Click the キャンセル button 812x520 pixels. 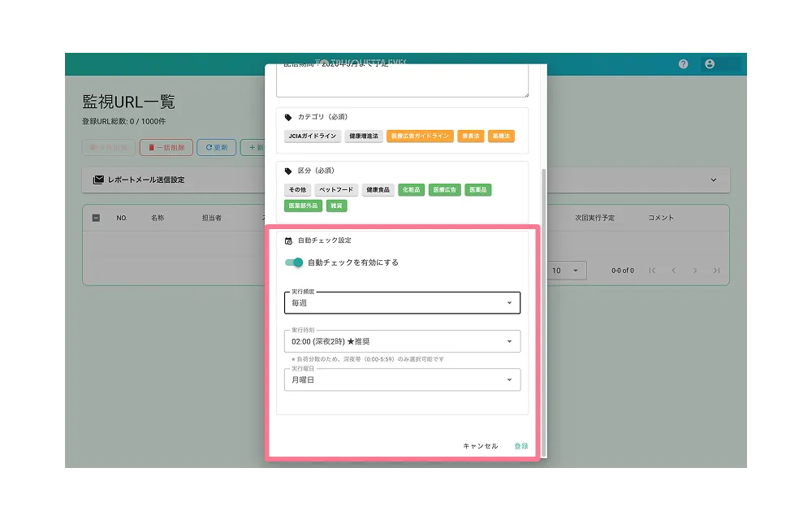pyautogui.click(x=480, y=446)
